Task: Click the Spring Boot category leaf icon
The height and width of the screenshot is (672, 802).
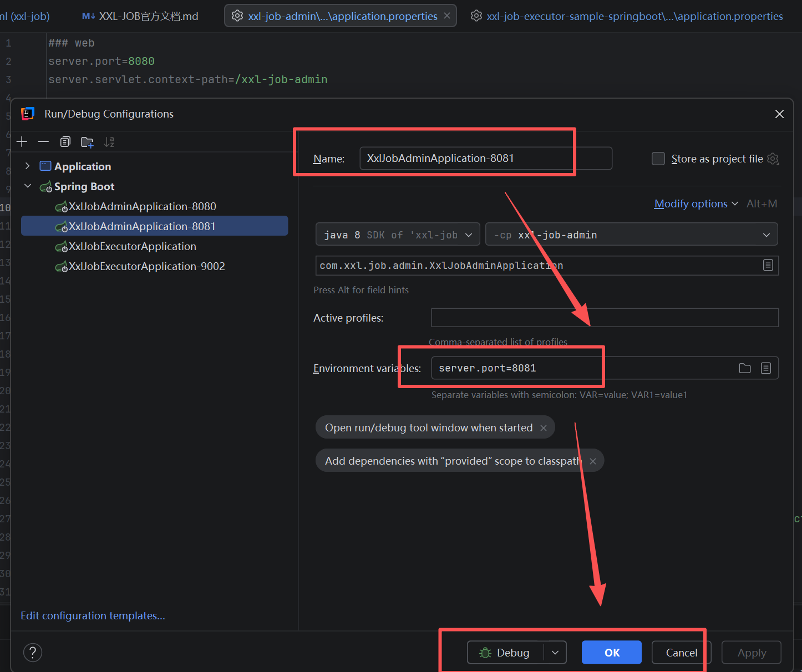Action: (x=46, y=187)
